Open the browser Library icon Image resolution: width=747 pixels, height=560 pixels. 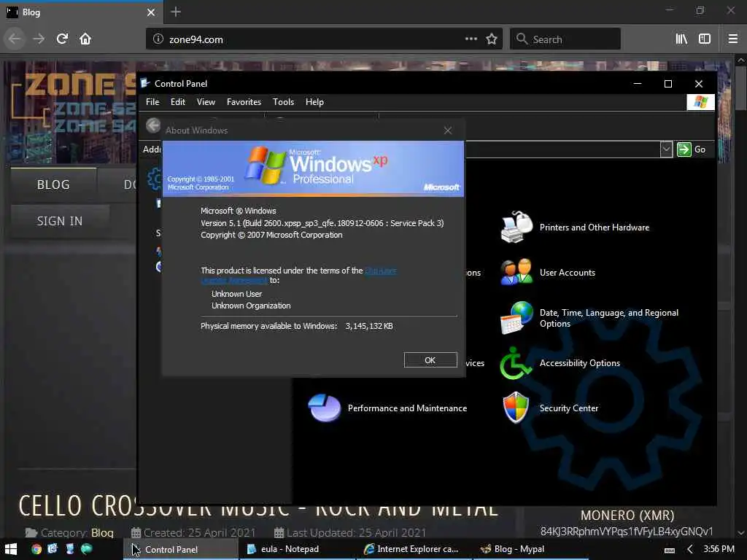pyautogui.click(x=681, y=39)
